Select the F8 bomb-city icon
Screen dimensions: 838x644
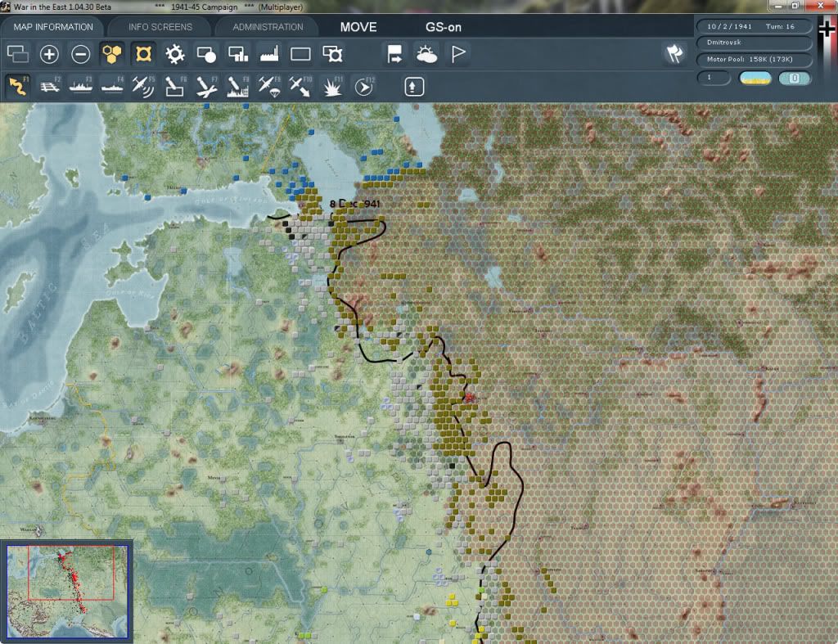click(238, 86)
